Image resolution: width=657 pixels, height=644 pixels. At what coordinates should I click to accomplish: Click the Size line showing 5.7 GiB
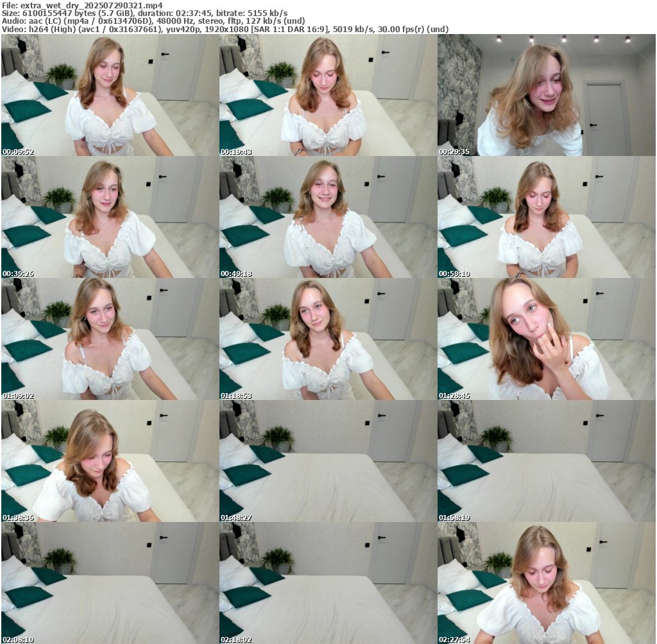tap(144, 13)
